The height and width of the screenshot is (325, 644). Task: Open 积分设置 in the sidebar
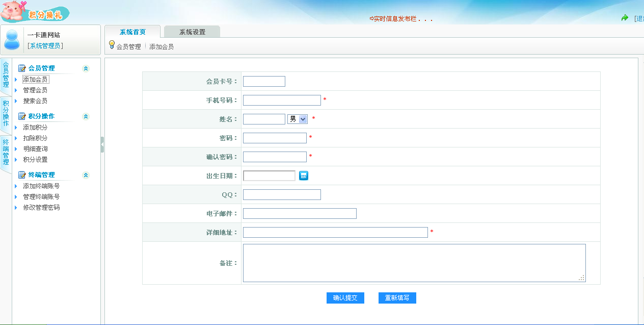click(x=35, y=160)
